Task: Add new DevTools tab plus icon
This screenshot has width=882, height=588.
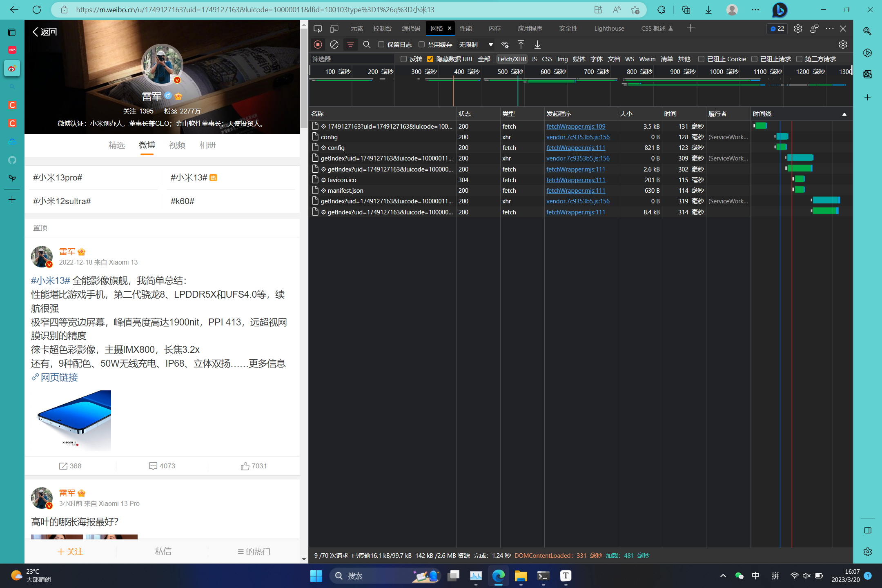Action: click(x=691, y=28)
